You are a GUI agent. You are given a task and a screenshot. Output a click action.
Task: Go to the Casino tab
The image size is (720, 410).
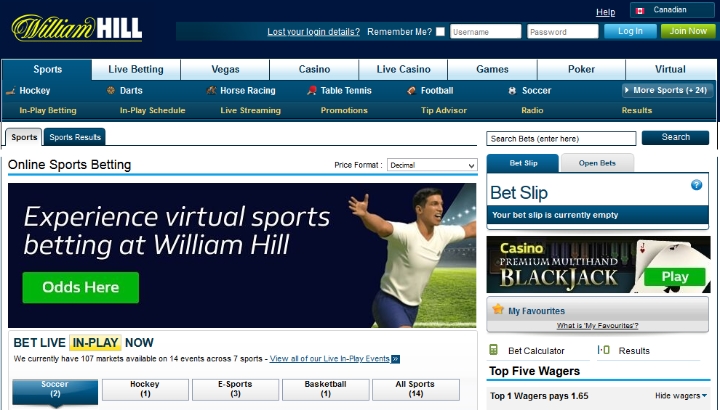(314, 69)
